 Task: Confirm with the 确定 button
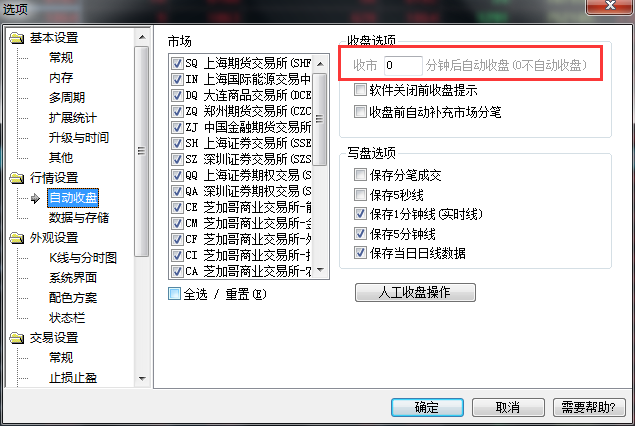427,407
